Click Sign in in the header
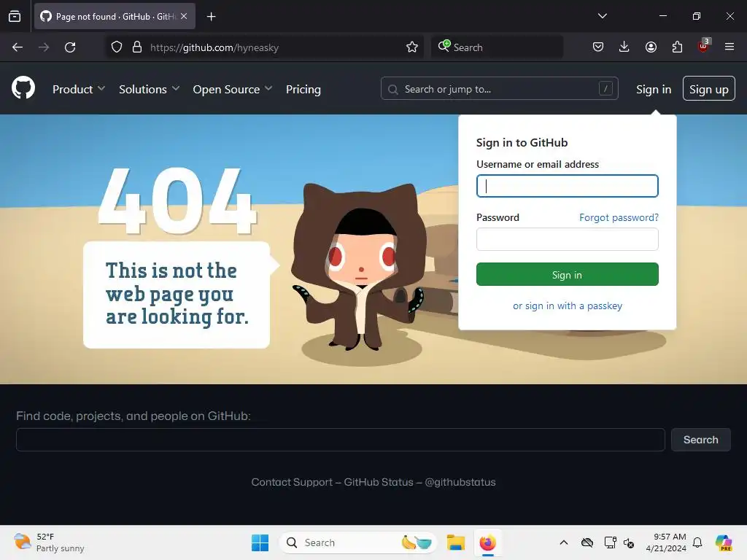 pyautogui.click(x=654, y=89)
